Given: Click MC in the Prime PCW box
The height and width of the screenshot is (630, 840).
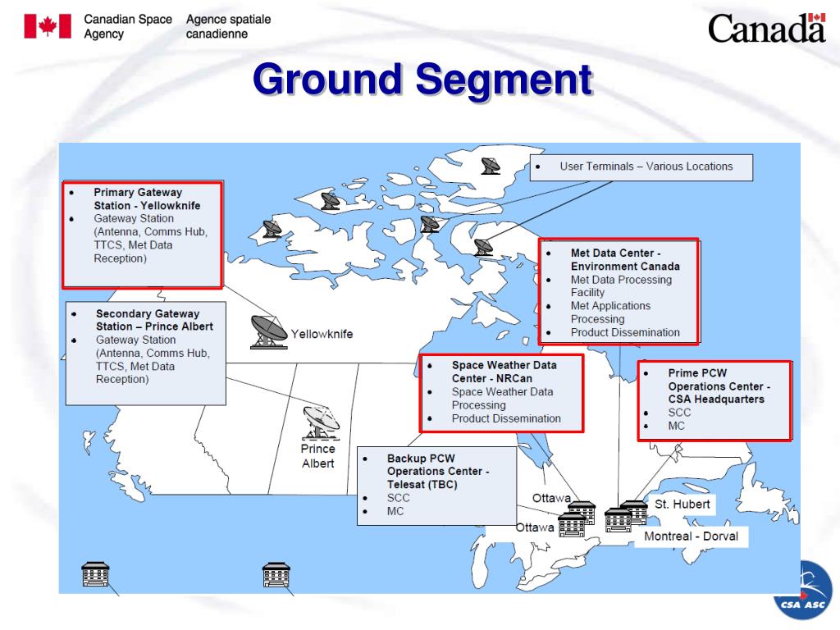Looking at the screenshot, I should [x=676, y=426].
